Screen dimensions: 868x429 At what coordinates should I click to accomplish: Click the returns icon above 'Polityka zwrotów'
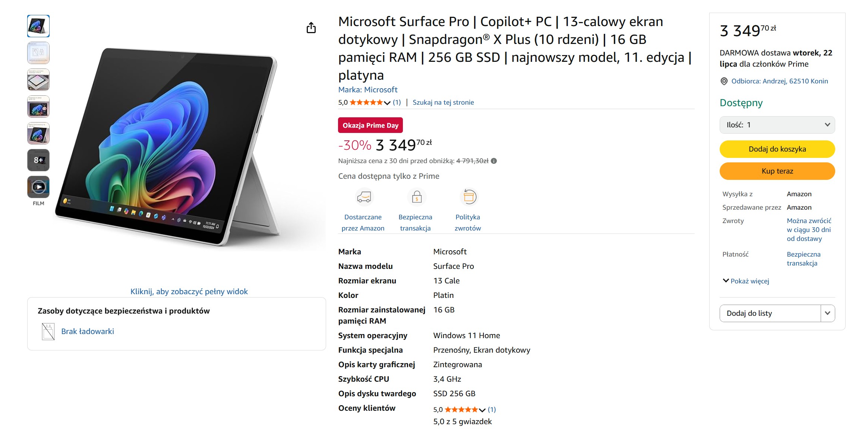[x=469, y=197]
